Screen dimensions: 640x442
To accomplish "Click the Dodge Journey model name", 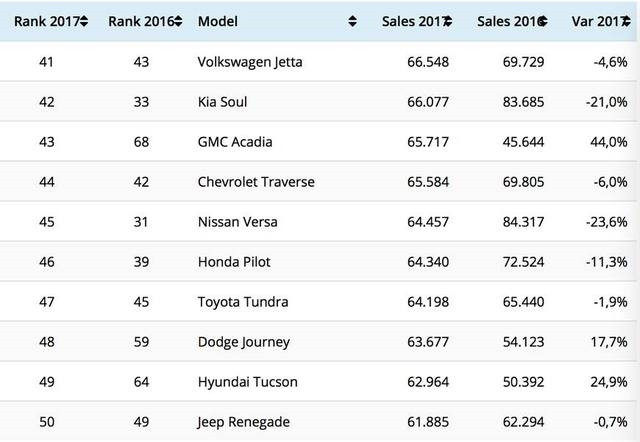I will click(242, 342).
